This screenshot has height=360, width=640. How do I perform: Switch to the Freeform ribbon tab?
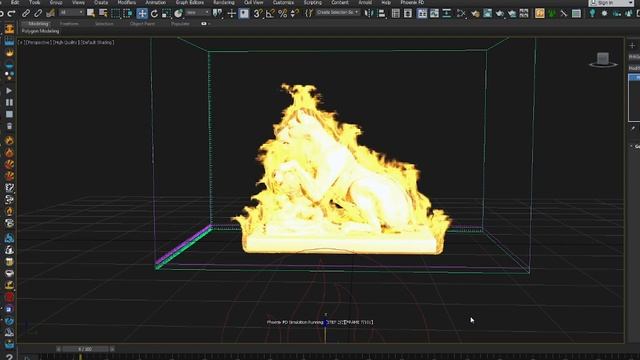tap(69, 24)
